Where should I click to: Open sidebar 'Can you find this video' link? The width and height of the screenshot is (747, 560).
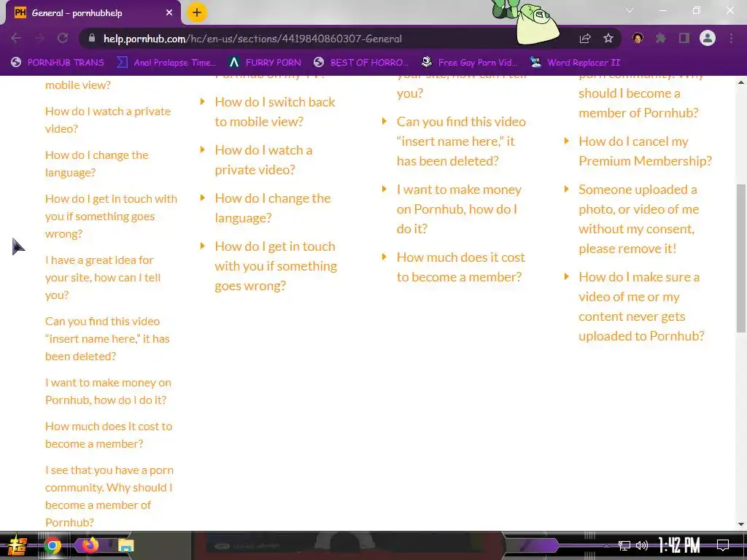(107, 338)
